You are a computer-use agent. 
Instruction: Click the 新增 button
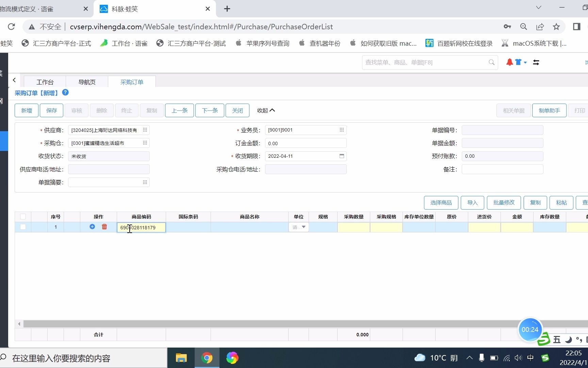point(27,110)
